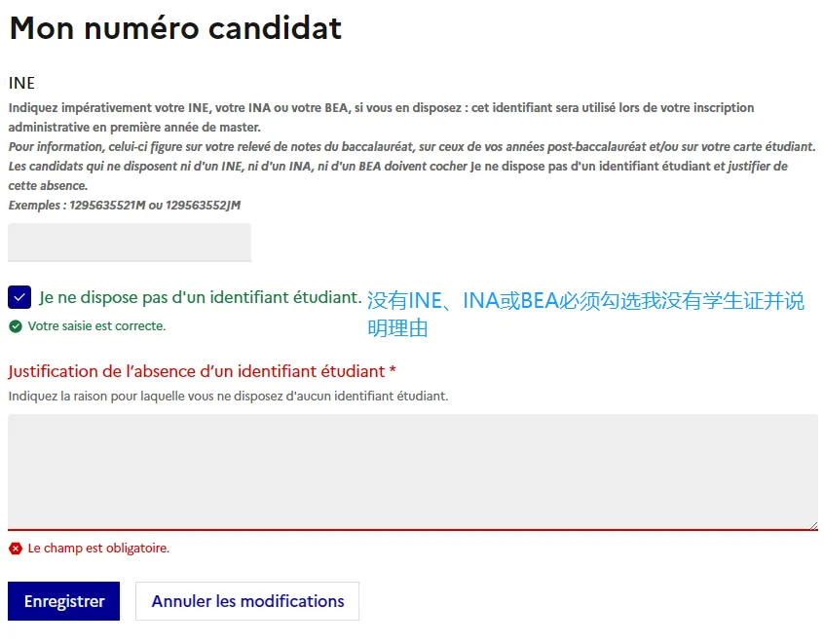Screen dimensions: 824x644
Task: Focus the justification text area
Action: tap(412, 472)
